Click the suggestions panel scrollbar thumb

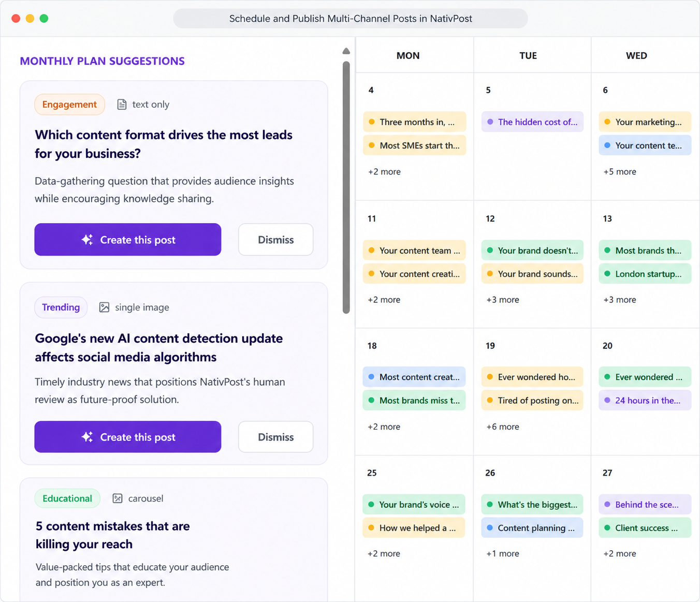click(x=346, y=187)
